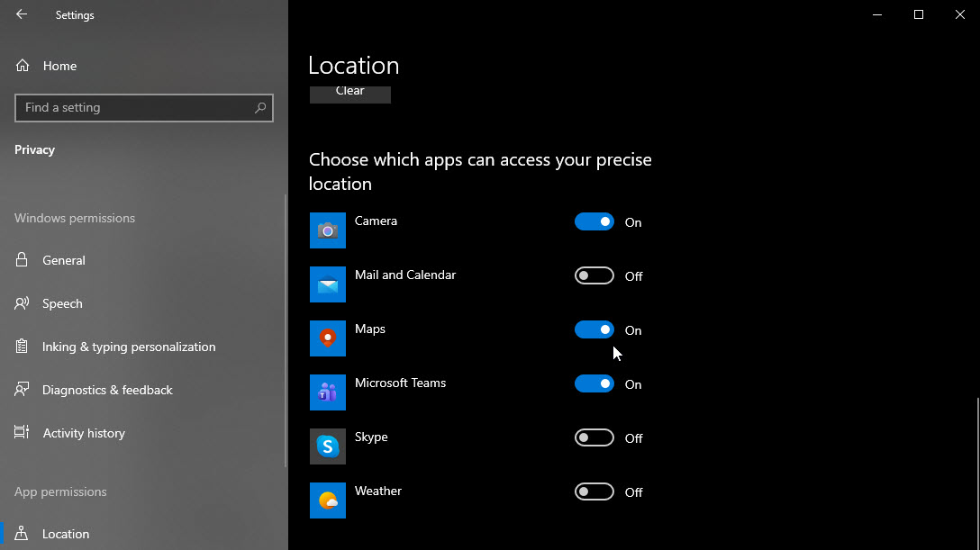Screen dimensions: 980x550
Task: Click the Mail and Calendar app icon
Action: click(x=327, y=284)
